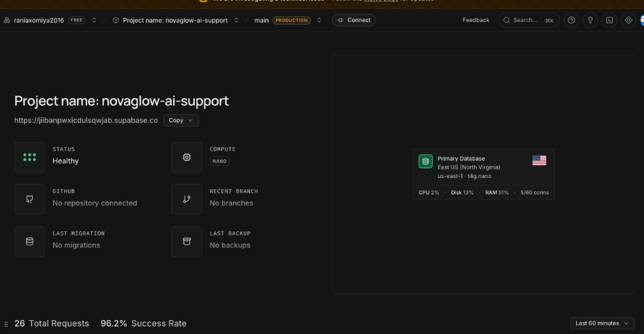644x334 pixels.
Task: Click the project URL text
Action: click(86, 120)
